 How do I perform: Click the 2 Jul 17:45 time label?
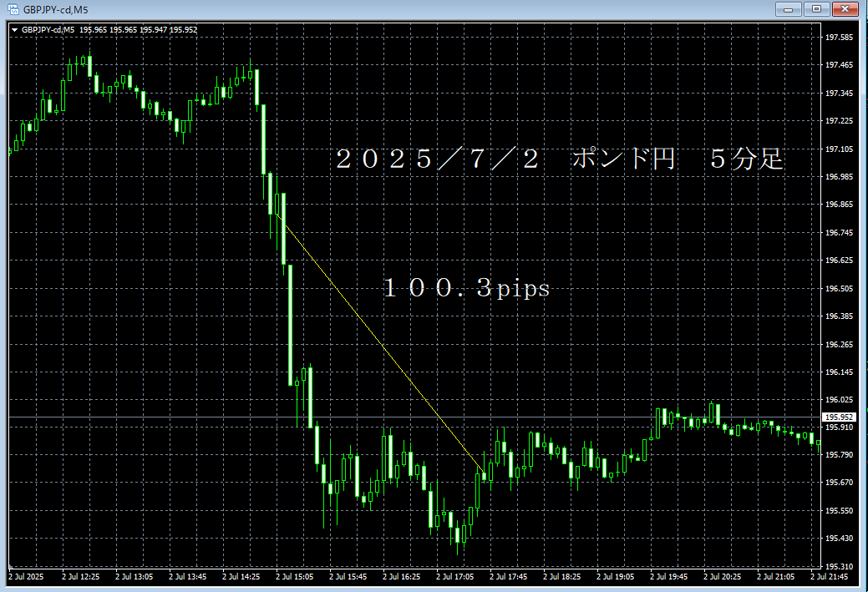click(x=509, y=576)
